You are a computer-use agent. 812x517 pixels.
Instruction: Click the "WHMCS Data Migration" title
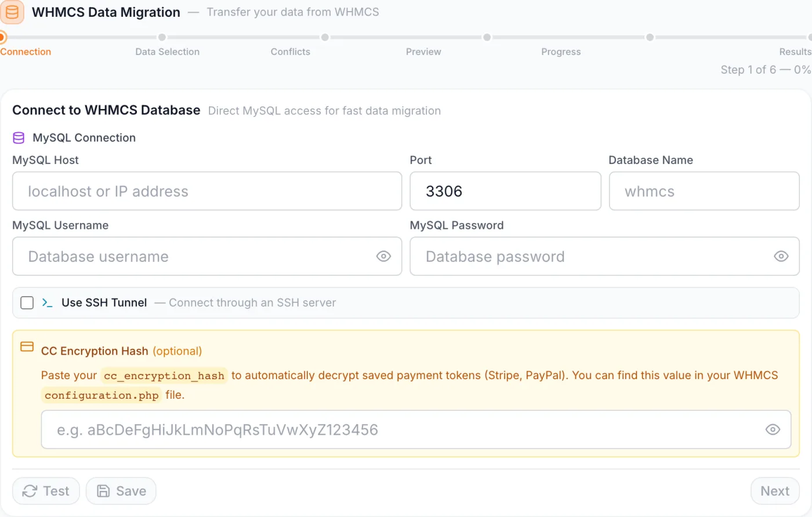tap(106, 12)
